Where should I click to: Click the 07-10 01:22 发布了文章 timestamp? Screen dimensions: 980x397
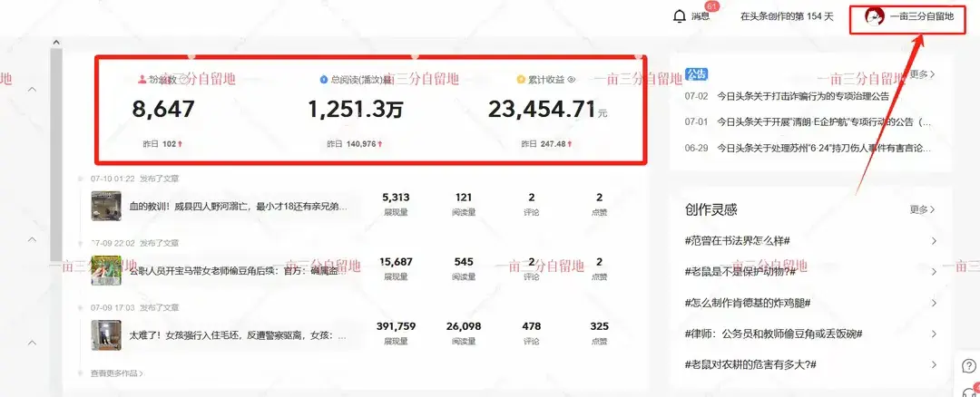[134, 179]
